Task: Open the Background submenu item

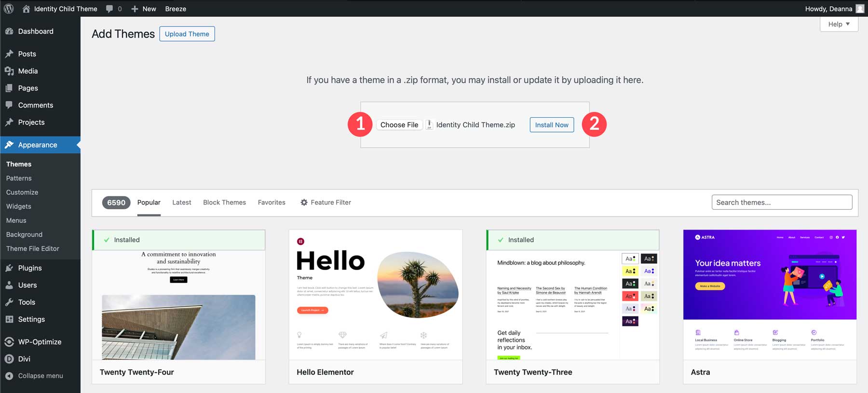Action: pyautogui.click(x=24, y=234)
